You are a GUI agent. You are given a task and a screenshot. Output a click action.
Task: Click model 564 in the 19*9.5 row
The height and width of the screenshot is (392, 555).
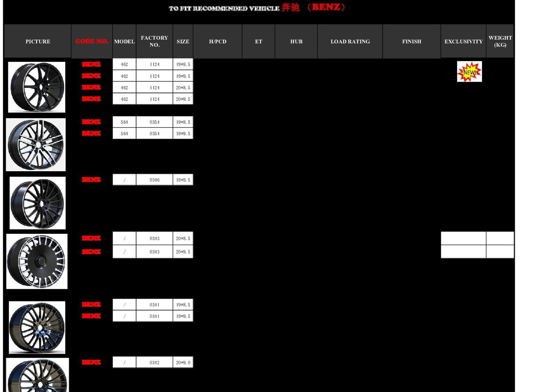pos(124,134)
